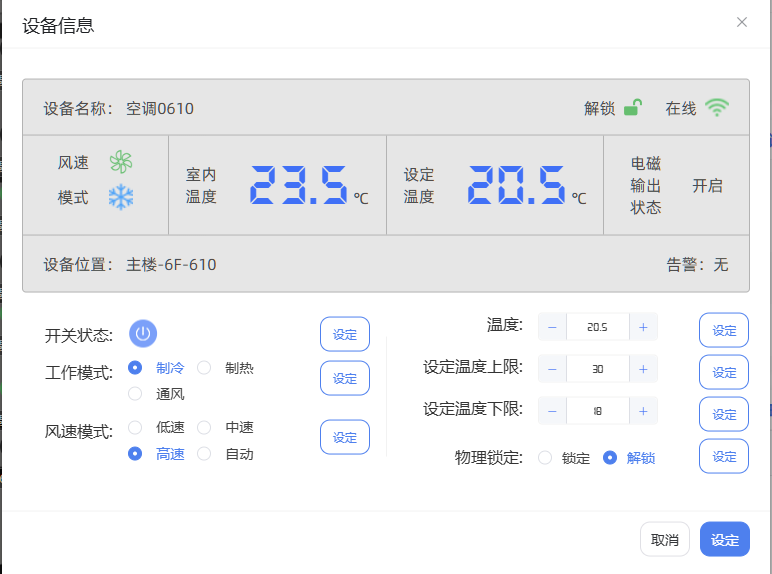Click the indoor temperature 23.5 display

299,185
